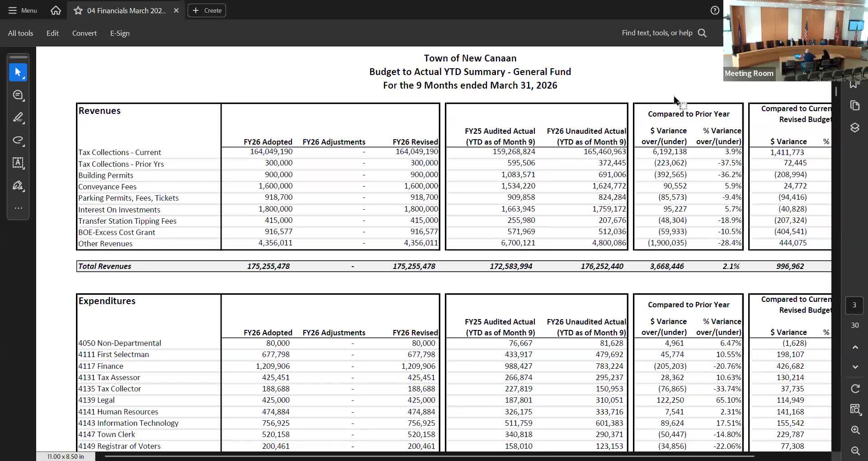Image resolution: width=868 pixels, height=461 pixels.
Task: Open the Convert menu item
Action: tap(85, 33)
